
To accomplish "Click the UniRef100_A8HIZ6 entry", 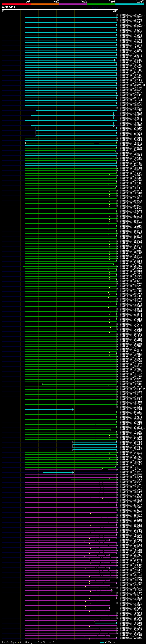I will [x=131, y=113].
